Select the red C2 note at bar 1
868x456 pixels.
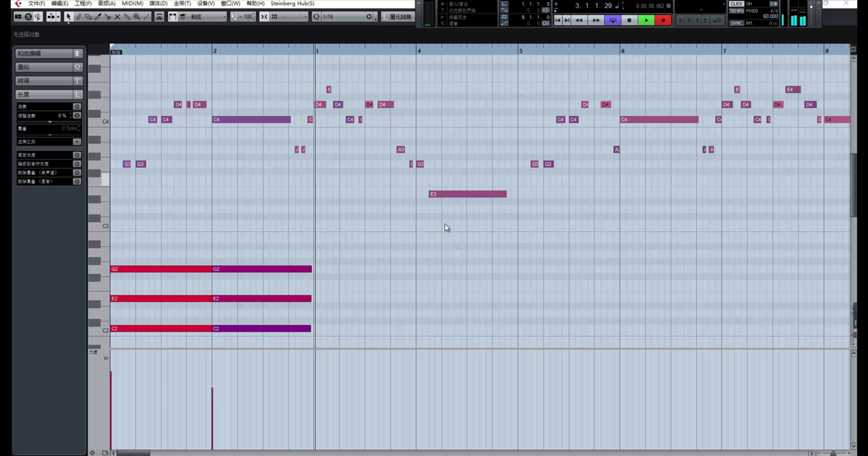pos(161,329)
